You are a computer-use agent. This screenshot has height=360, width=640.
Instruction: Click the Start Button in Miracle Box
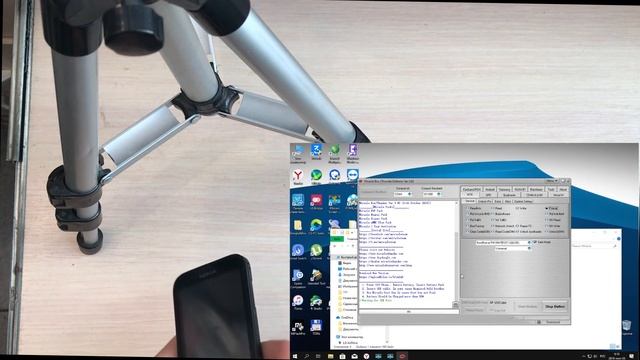(527, 306)
